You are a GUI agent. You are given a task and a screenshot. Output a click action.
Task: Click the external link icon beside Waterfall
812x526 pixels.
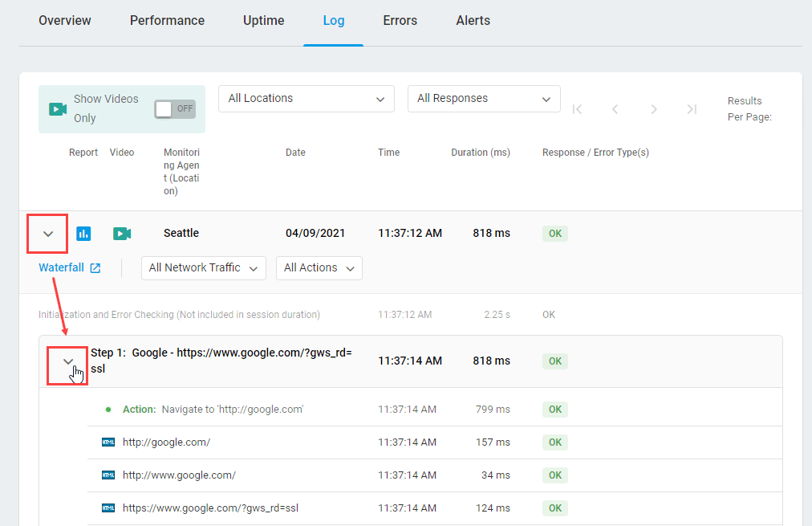(x=95, y=268)
